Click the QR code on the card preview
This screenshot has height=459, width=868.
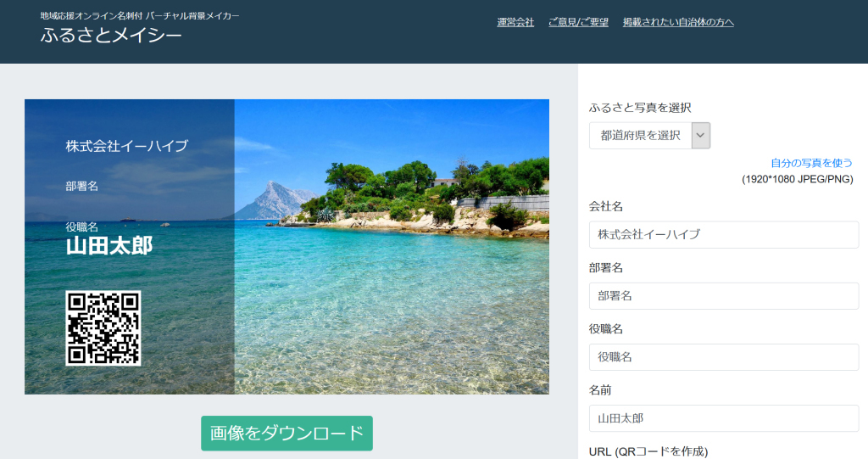click(103, 328)
